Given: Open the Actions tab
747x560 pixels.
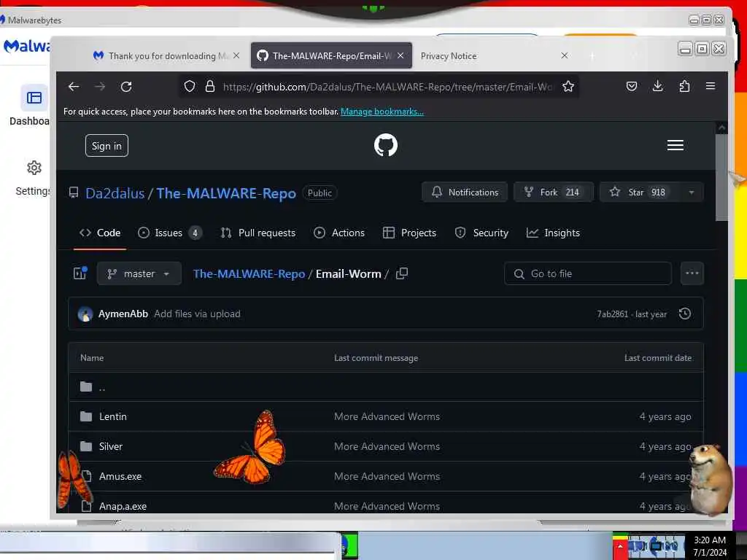Looking at the screenshot, I should [339, 233].
